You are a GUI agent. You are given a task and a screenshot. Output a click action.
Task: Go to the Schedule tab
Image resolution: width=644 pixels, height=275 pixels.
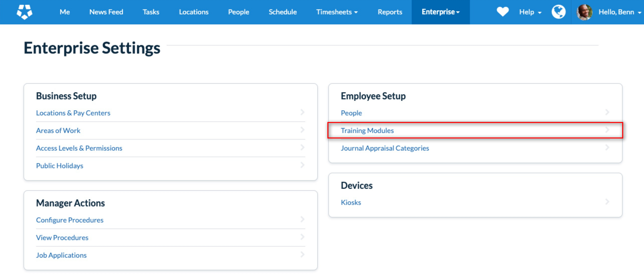282,12
